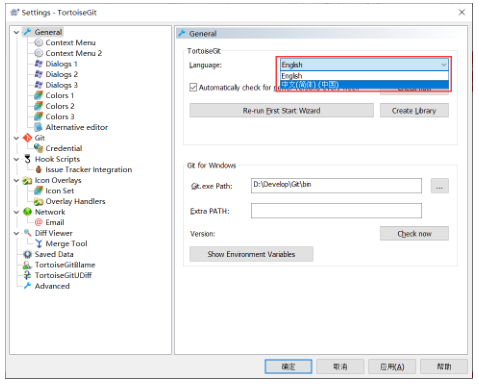
Task: Select the Network globe icon
Action: 27,212
